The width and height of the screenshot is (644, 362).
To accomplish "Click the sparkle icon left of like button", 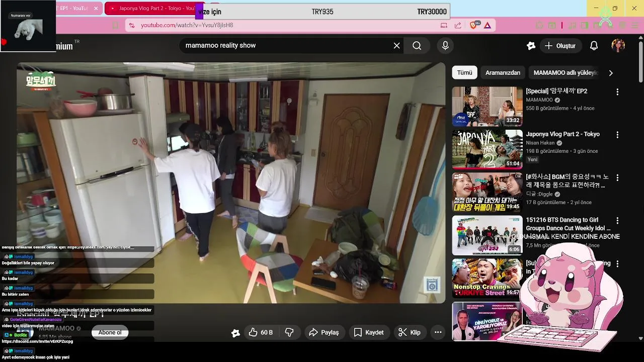I will pos(235,333).
